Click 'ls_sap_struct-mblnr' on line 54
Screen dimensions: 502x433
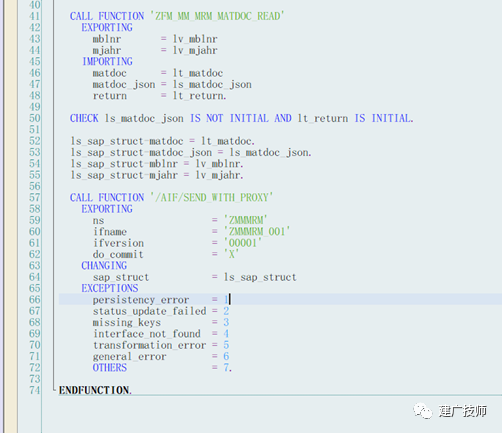(124, 164)
